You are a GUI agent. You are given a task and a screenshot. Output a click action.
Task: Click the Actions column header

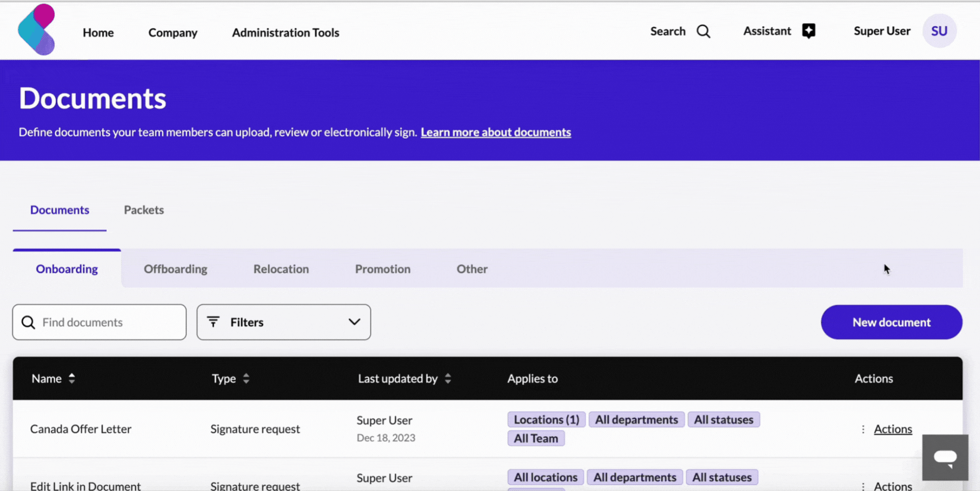tap(874, 379)
